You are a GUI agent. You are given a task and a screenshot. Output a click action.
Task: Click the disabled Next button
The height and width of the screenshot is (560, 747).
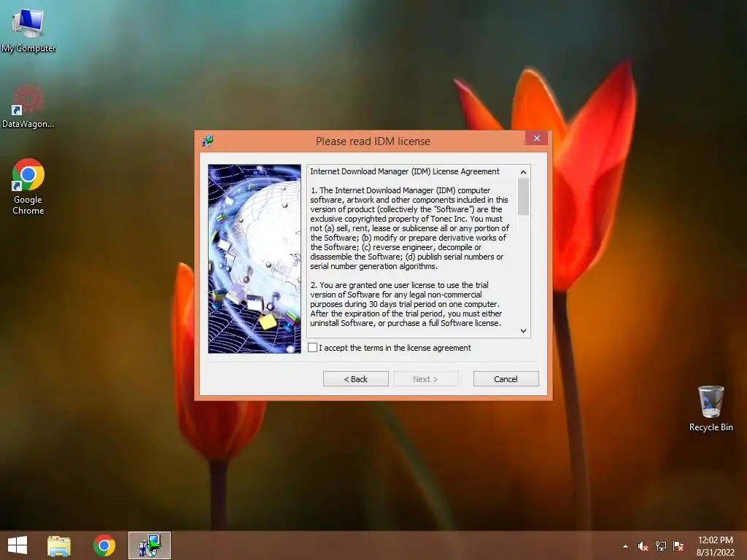click(x=425, y=379)
